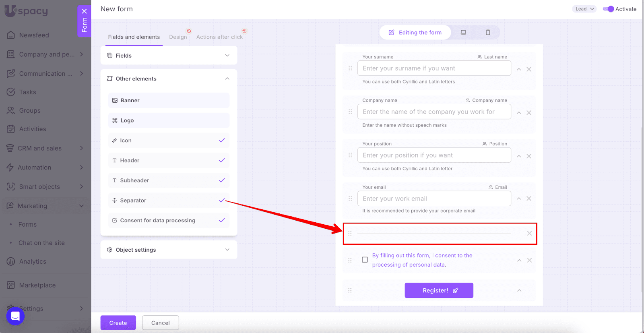Viewport: 644px width, 333px height.
Task: Toggle the Activate switch
Action: click(608, 9)
